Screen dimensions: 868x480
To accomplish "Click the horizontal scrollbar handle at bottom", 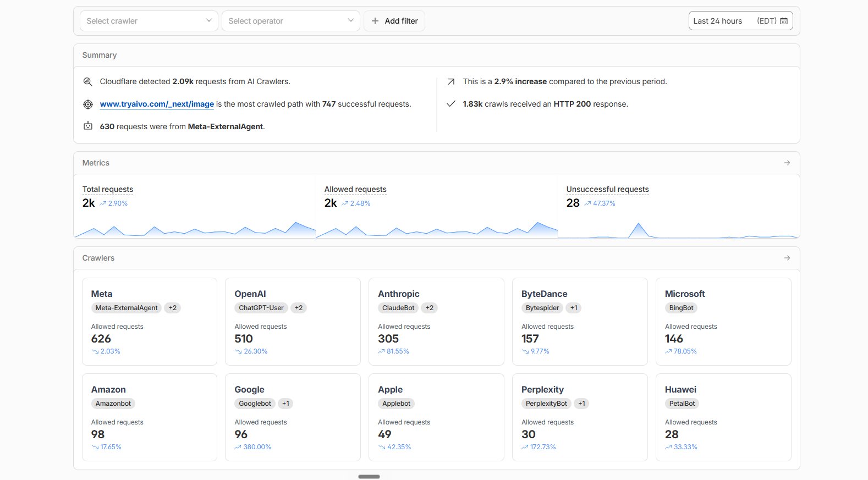I will [x=369, y=477].
